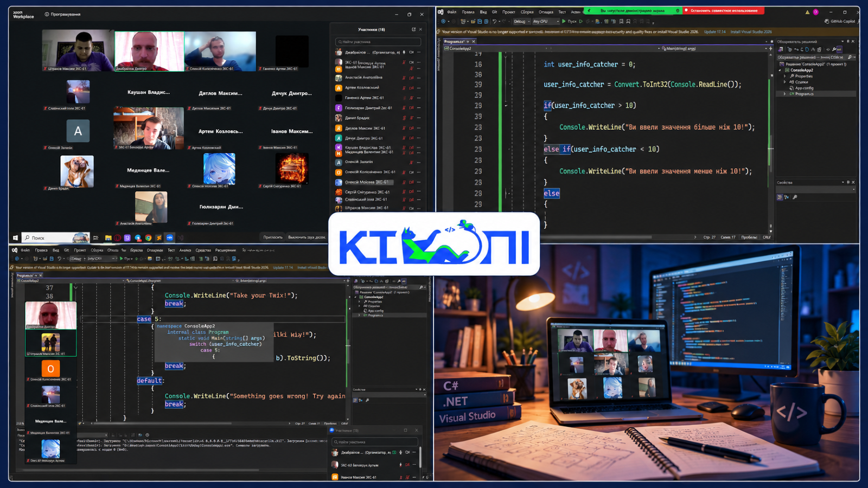
Task: Open File Explorer from the Windows taskbar
Action: [x=108, y=237]
